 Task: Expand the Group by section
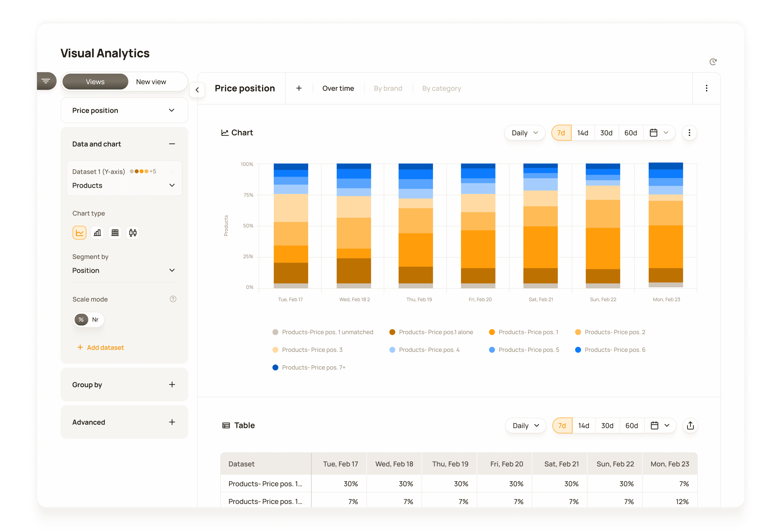[x=172, y=385]
